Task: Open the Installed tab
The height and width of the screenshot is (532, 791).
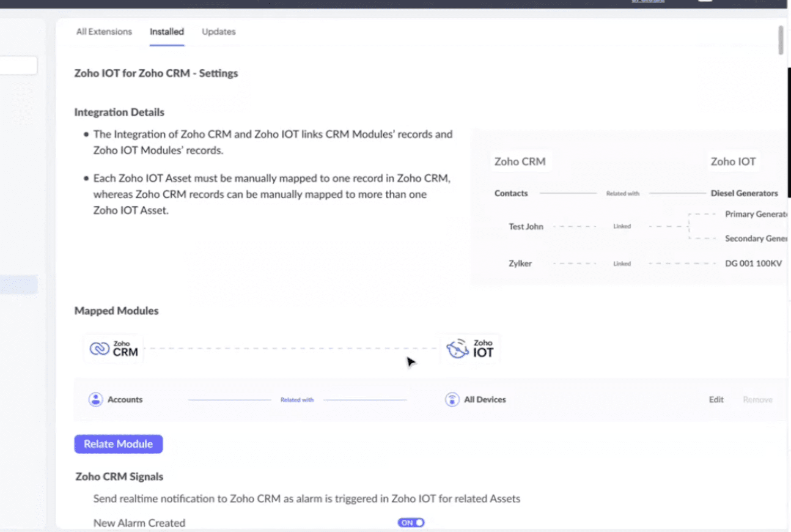Action: coord(167,32)
